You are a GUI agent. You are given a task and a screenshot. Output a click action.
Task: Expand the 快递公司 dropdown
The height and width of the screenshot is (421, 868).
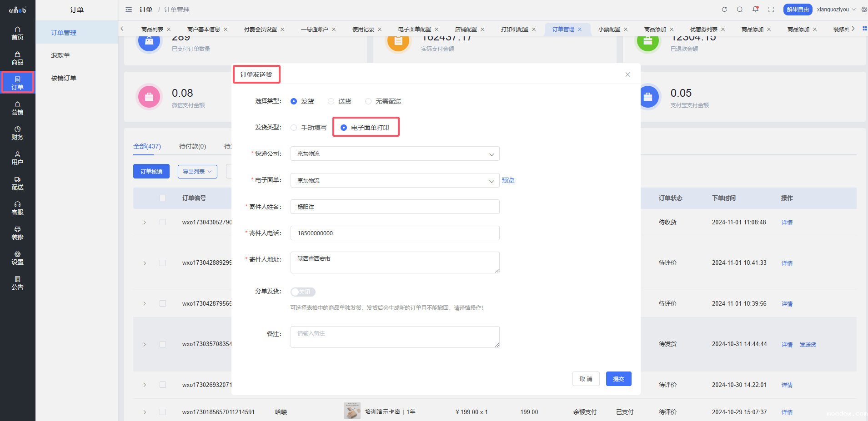(395, 154)
